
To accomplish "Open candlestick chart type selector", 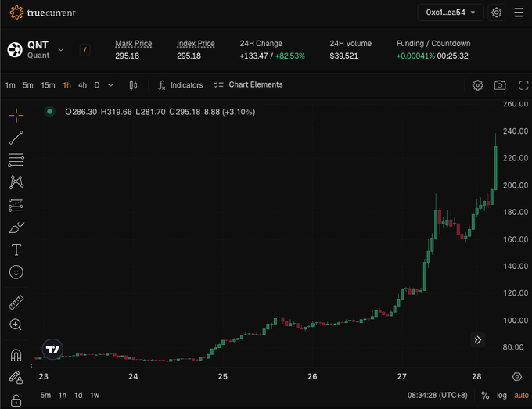I will point(133,85).
